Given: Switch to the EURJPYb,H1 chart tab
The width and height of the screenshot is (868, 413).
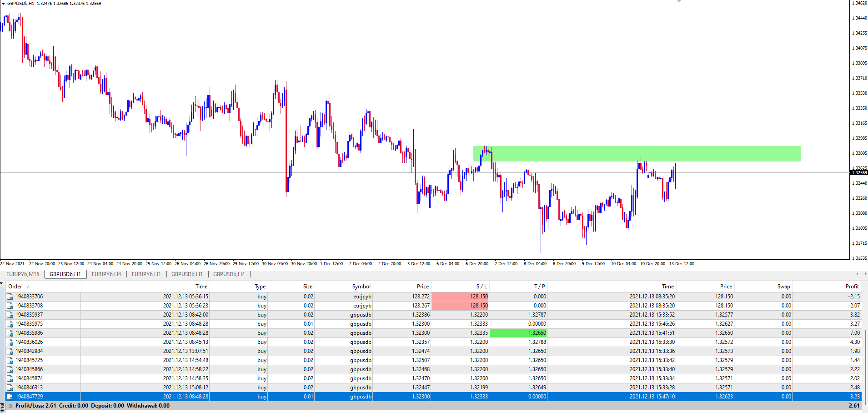Looking at the screenshot, I should 146,274.
